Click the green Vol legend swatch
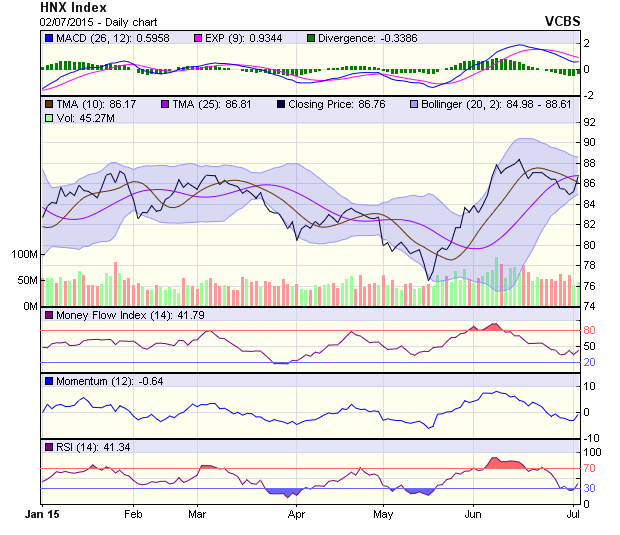Screen dimensions: 620x535 [x=49, y=118]
